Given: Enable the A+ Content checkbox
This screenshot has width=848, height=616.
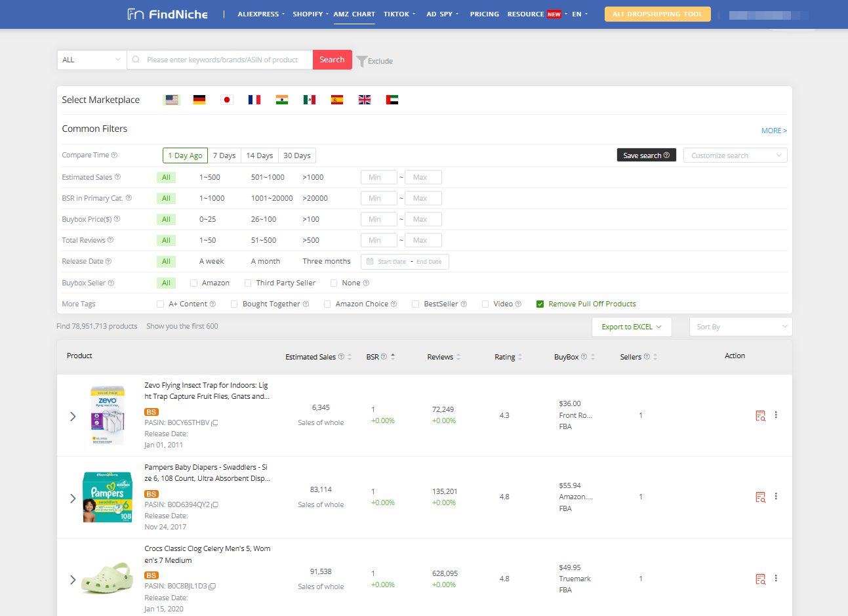Looking at the screenshot, I should click(160, 303).
